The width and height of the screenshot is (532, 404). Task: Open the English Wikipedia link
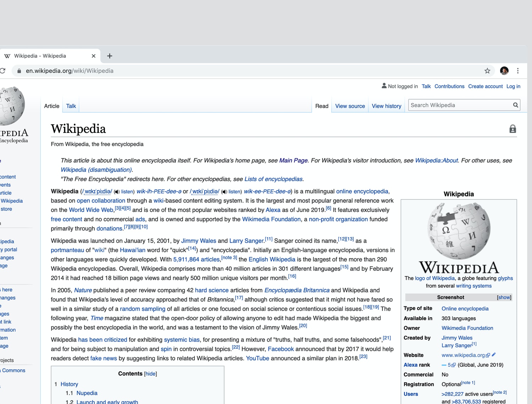coord(272,259)
